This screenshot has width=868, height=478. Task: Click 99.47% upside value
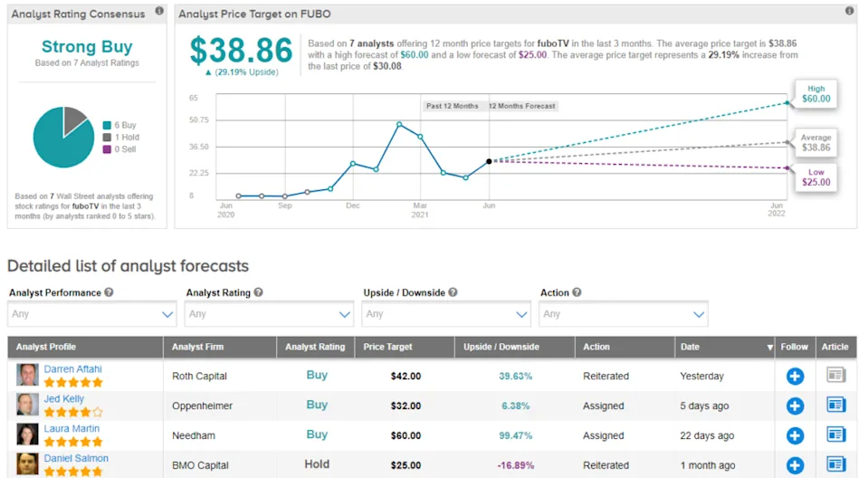515,436
